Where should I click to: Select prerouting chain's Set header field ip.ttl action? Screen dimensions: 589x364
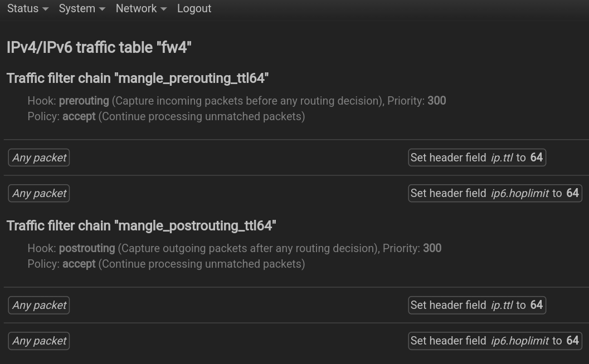(x=477, y=158)
